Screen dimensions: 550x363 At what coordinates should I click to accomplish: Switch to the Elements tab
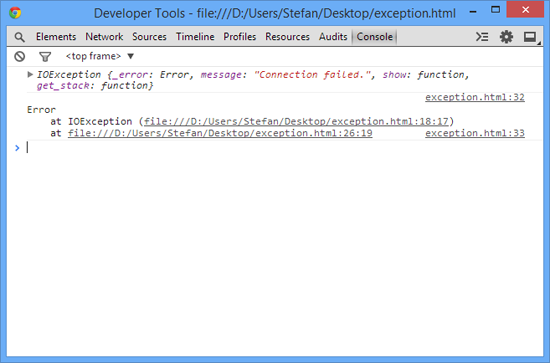coord(56,36)
